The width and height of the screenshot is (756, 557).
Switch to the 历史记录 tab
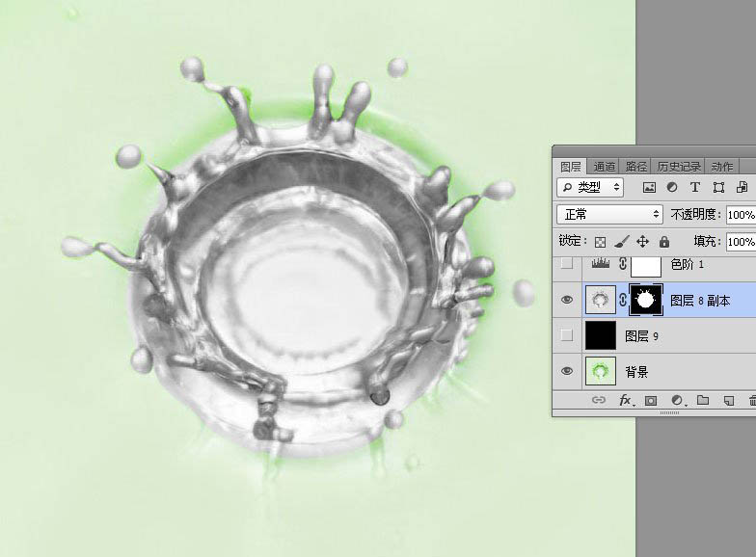[679, 167]
